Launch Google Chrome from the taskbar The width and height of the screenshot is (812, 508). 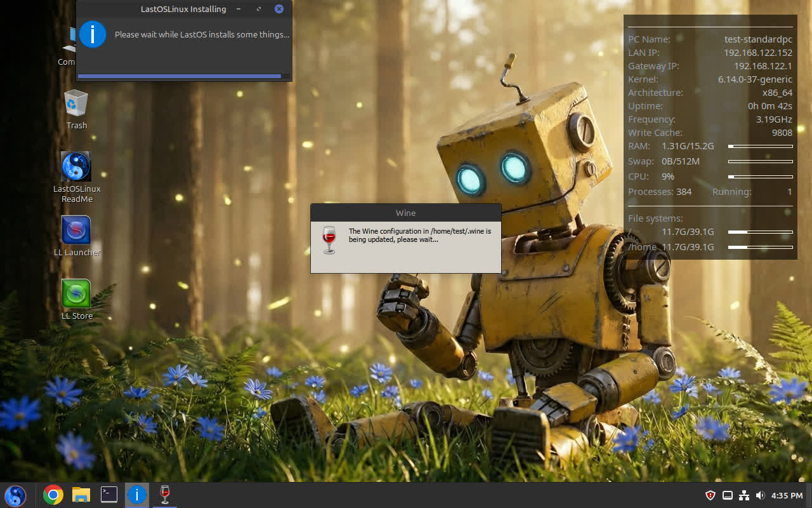(53, 495)
